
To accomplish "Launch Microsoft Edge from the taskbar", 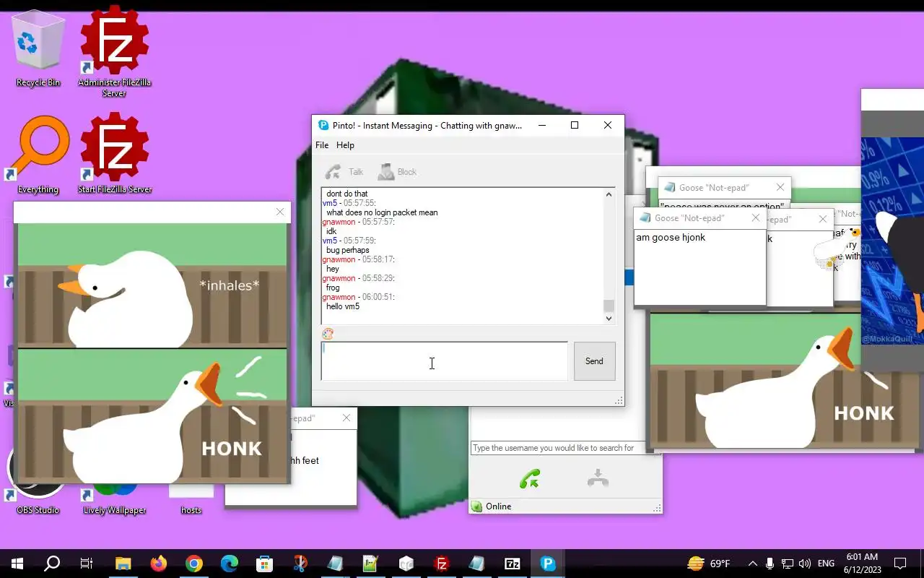I will click(229, 564).
